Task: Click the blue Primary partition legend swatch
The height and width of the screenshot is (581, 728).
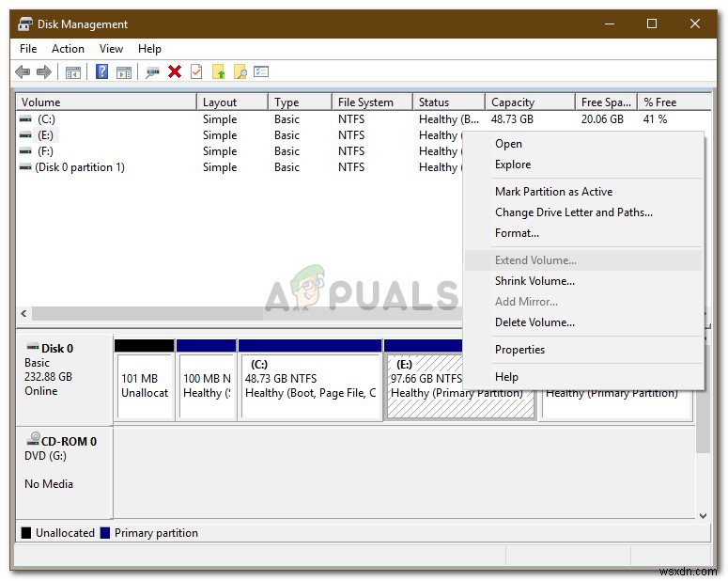Action: 105,533
